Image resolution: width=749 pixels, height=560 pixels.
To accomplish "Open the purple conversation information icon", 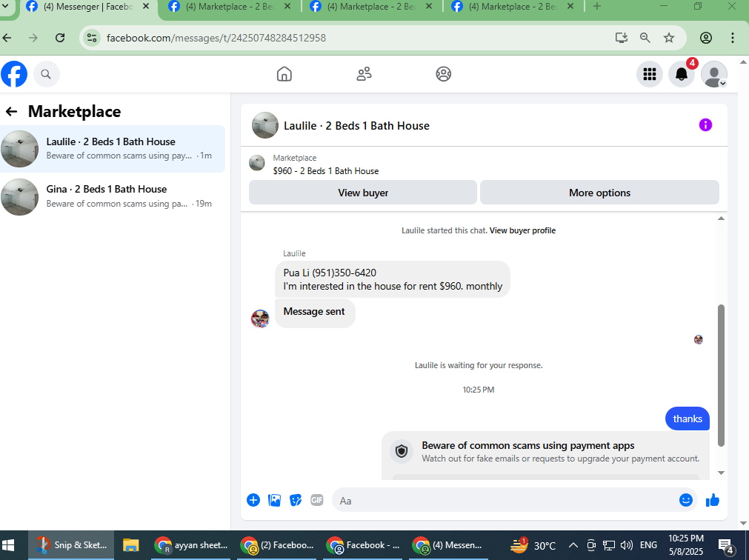I will point(705,125).
